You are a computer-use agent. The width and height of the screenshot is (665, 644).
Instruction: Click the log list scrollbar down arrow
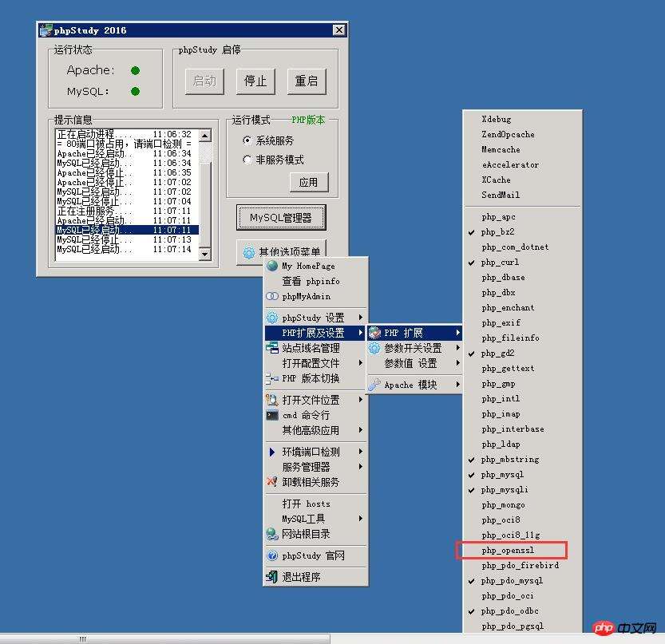(x=205, y=254)
